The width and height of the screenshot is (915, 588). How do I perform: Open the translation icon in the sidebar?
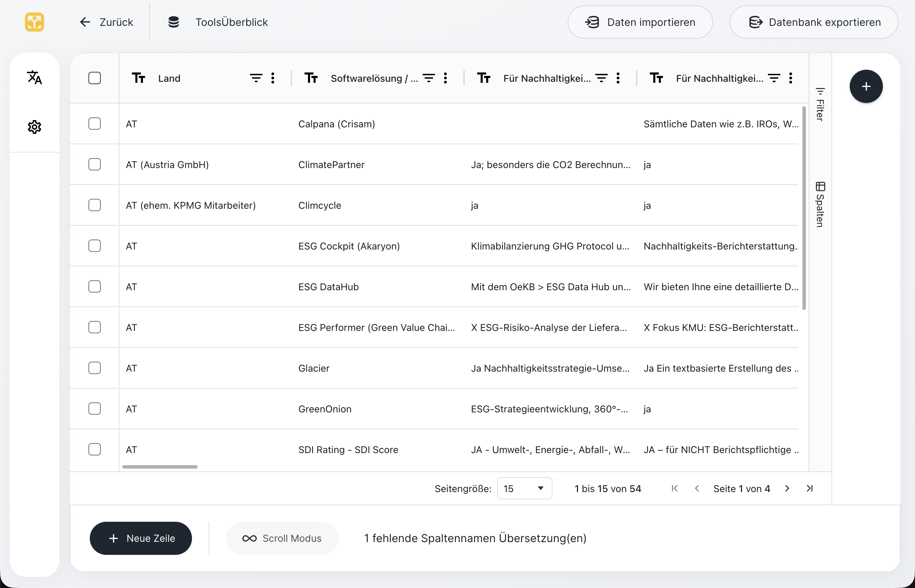(x=35, y=78)
